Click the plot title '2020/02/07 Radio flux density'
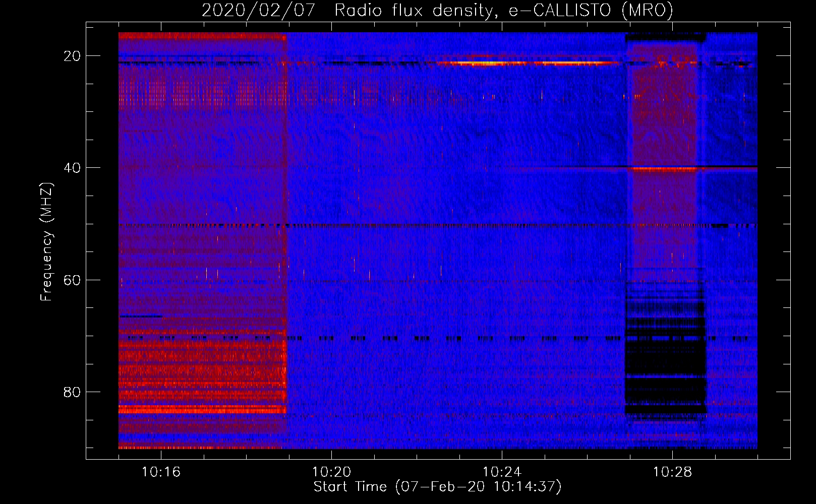Screen dimensions: 816x504 pyautogui.click(x=437, y=11)
